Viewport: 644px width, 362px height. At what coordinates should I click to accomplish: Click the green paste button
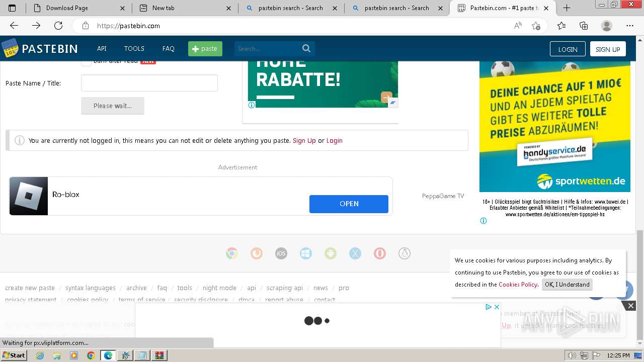pos(205,49)
